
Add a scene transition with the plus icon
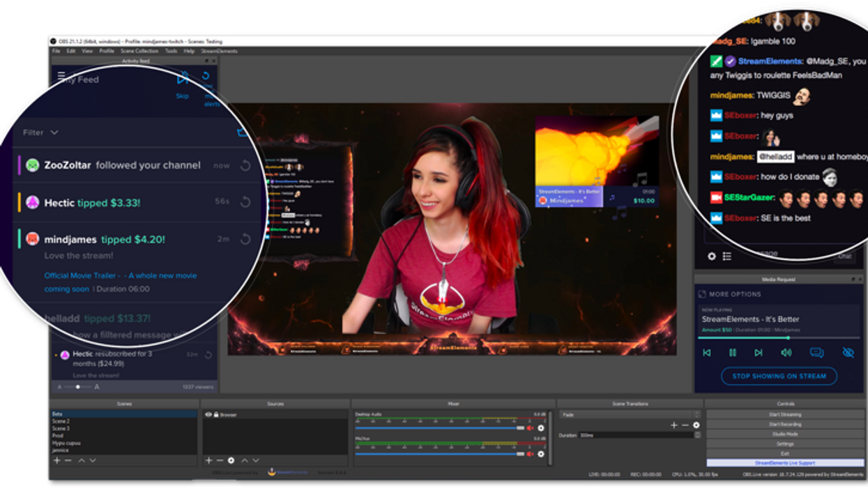click(x=673, y=425)
